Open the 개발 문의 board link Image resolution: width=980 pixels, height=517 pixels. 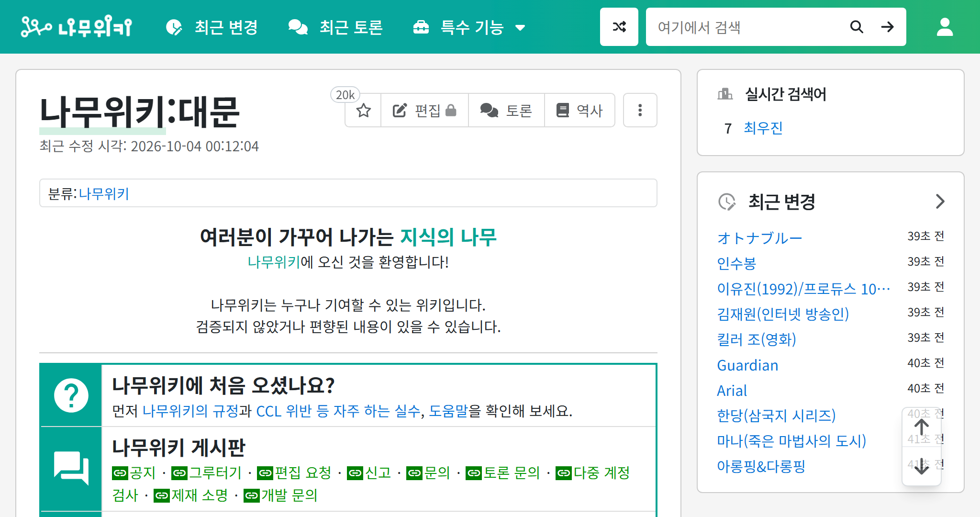tap(280, 495)
